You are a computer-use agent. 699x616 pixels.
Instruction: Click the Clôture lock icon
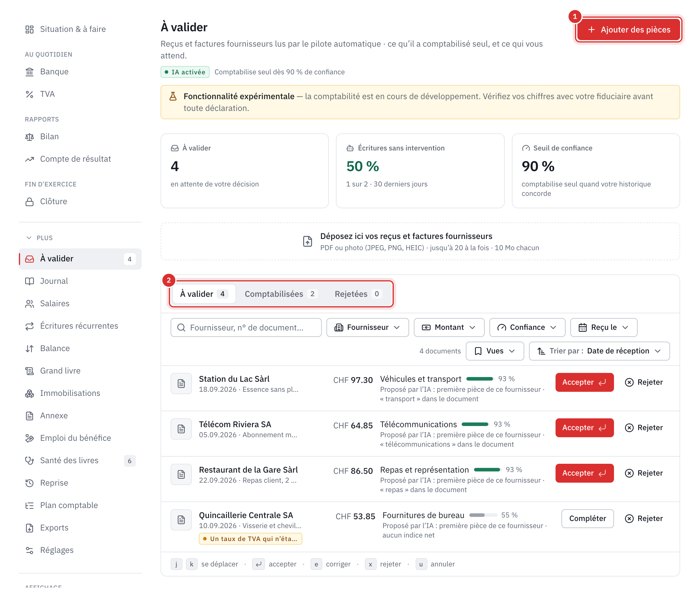point(30,202)
